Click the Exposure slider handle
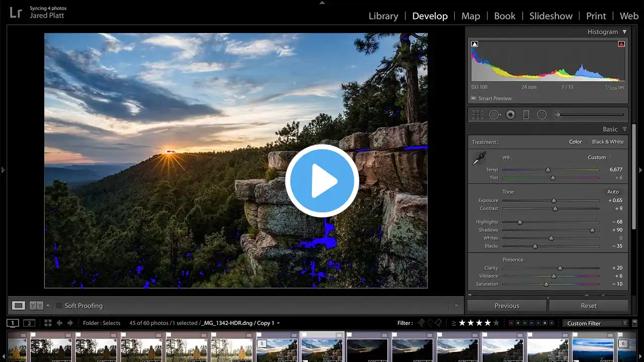Viewport: 644px width, 362px height. [x=554, y=201]
